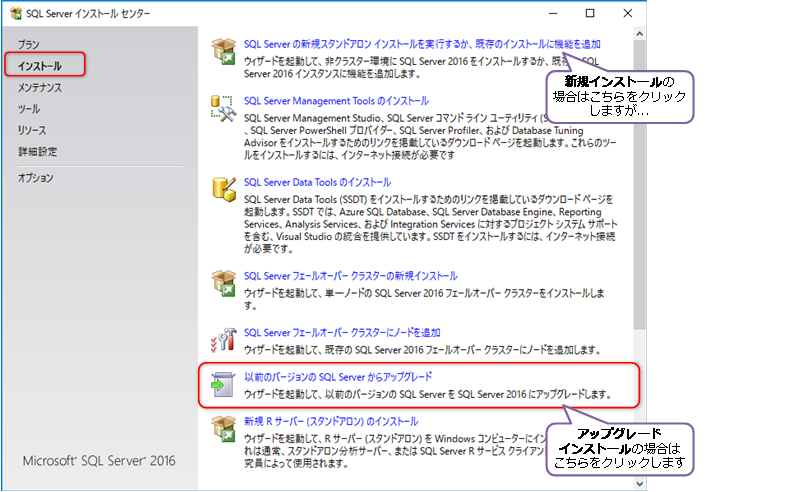Open the メンテナンス sidebar page
800x492 pixels.
tap(40, 87)
